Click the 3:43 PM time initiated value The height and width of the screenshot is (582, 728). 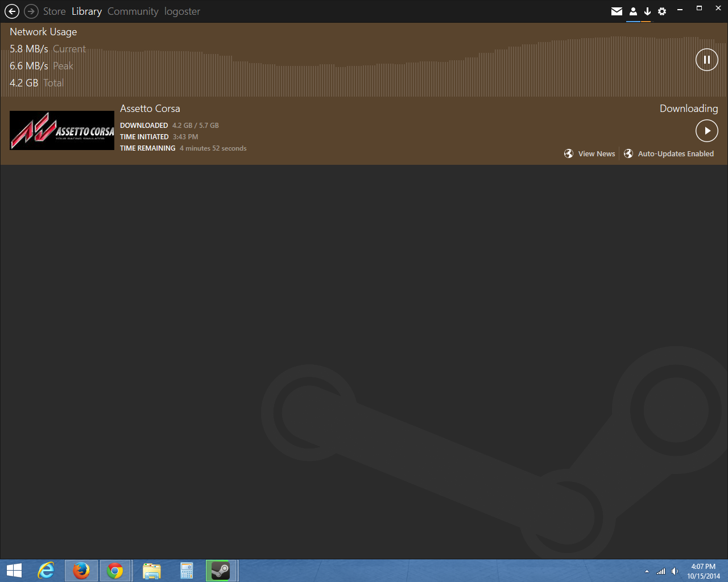click(185, 137)
